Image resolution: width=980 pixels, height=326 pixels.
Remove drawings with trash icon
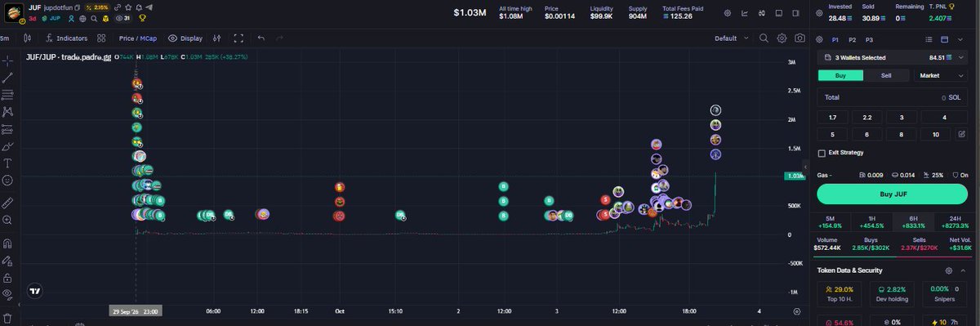[7, 318]
